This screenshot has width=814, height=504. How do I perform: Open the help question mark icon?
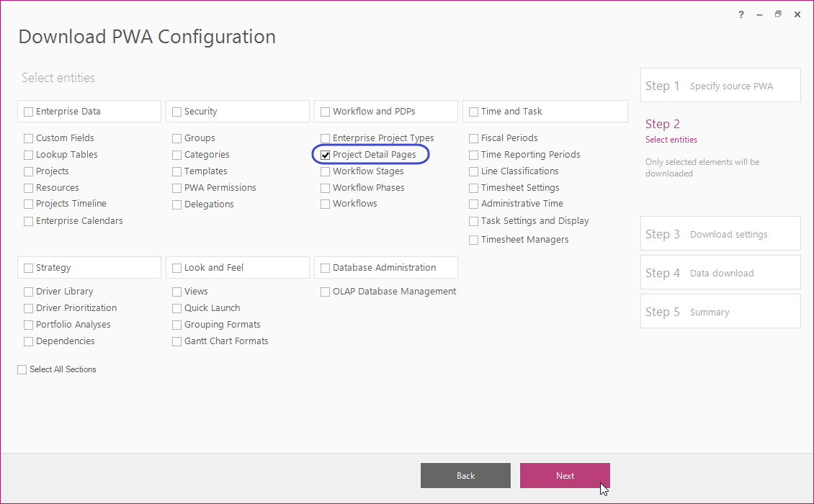pyautogui.click(x=741, y=14)
